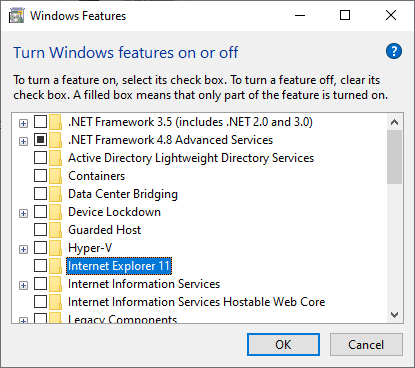Check Active Directory Lightweight Directory Services

pos(40,158)
